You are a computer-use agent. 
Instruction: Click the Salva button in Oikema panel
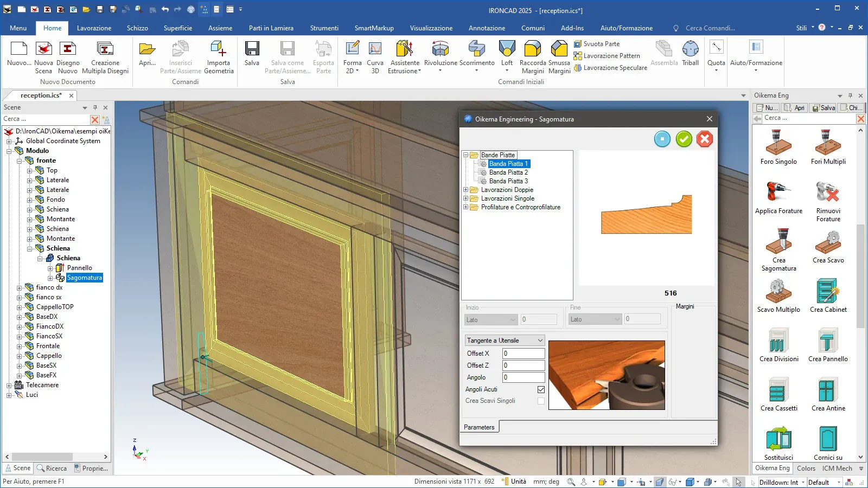pos(823,108)
